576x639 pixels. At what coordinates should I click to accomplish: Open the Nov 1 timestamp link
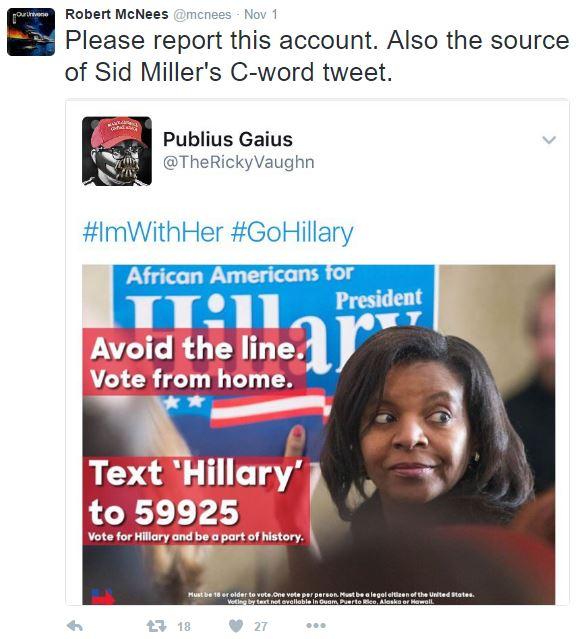point(260,15)
